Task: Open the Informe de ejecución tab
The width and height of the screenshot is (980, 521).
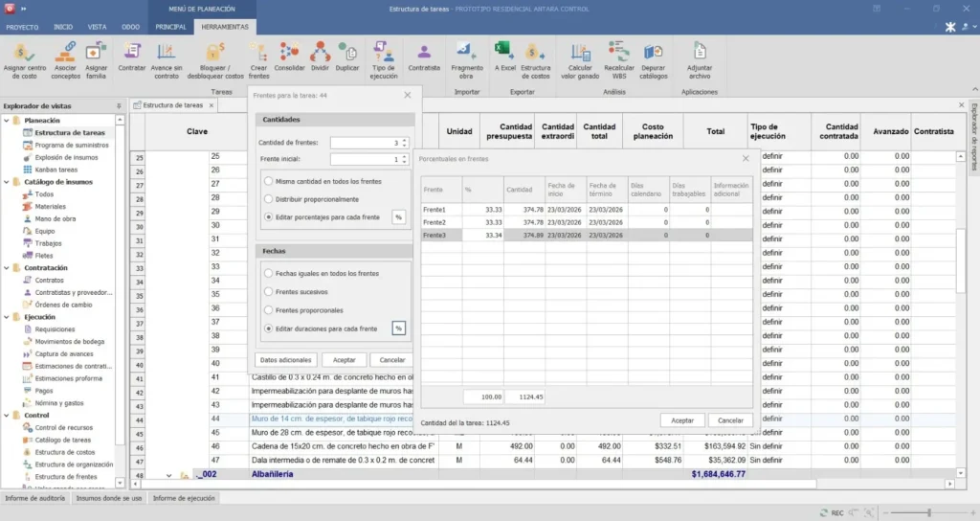Action: click(x=184, y=498)
